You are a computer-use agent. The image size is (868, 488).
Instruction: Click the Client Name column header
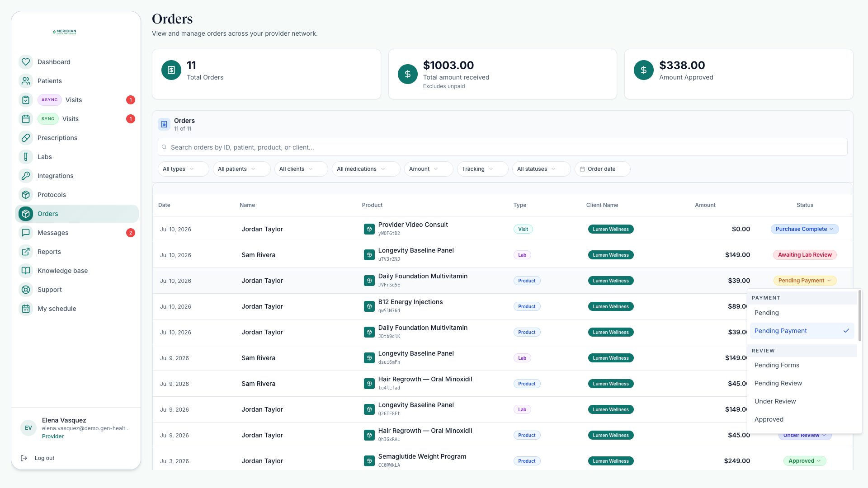tap(602, 205)
